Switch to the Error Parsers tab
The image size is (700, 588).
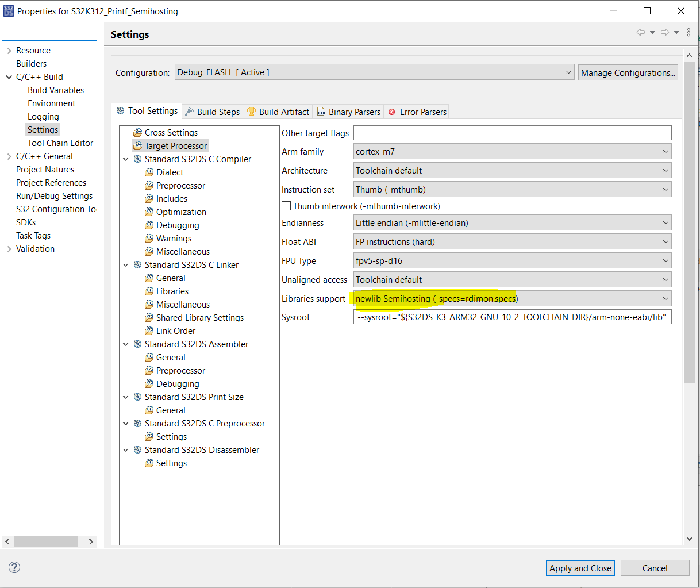point(422,111)
